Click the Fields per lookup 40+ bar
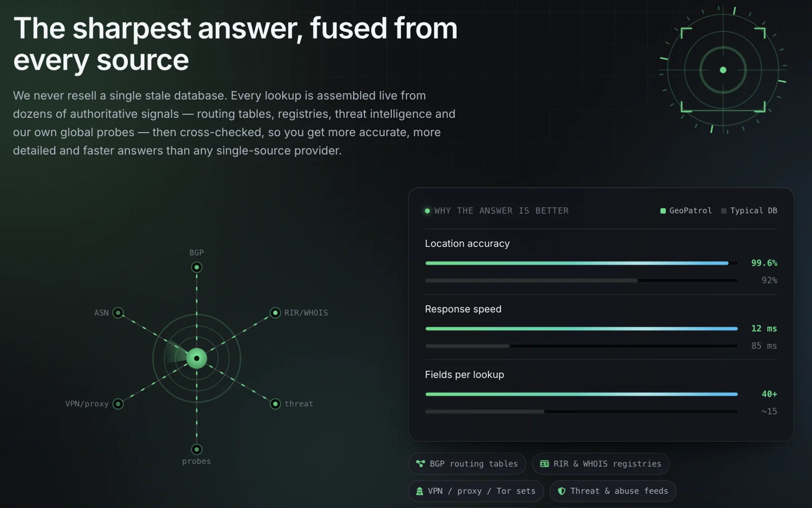 (x=581, y=394)
